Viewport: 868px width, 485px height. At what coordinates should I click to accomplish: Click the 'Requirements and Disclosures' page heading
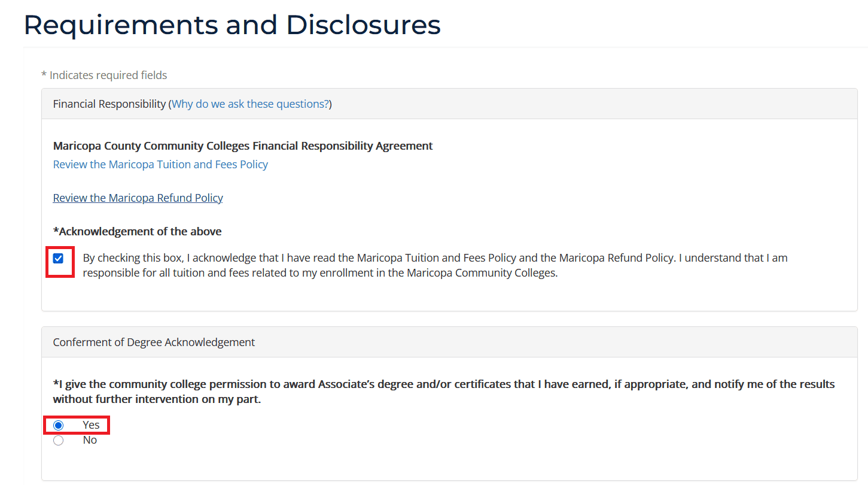(x=232, y=25)
